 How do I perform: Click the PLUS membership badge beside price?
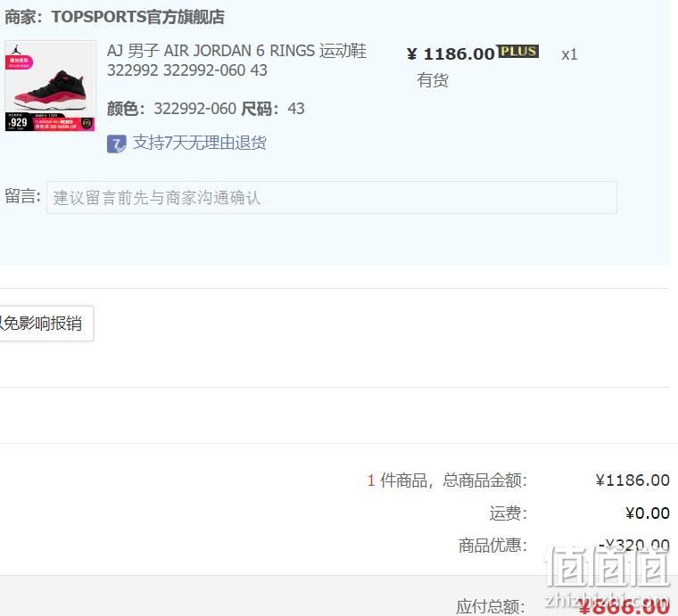(517, 52)
